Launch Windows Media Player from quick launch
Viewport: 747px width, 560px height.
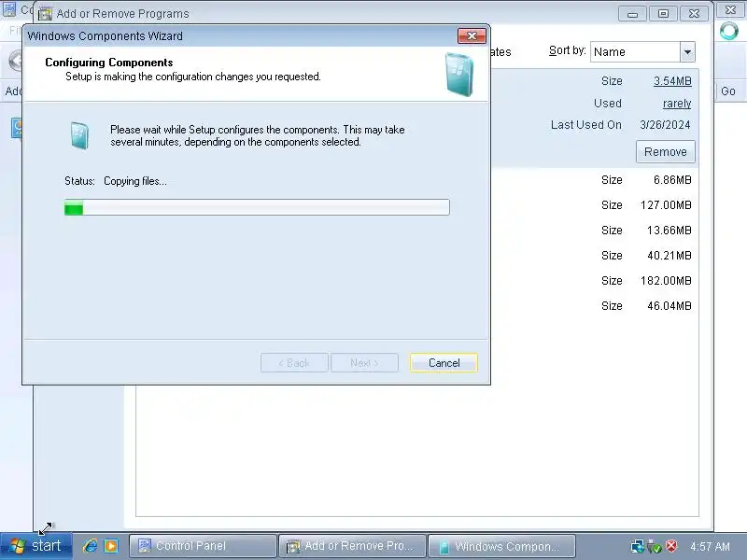pos(111,546)
